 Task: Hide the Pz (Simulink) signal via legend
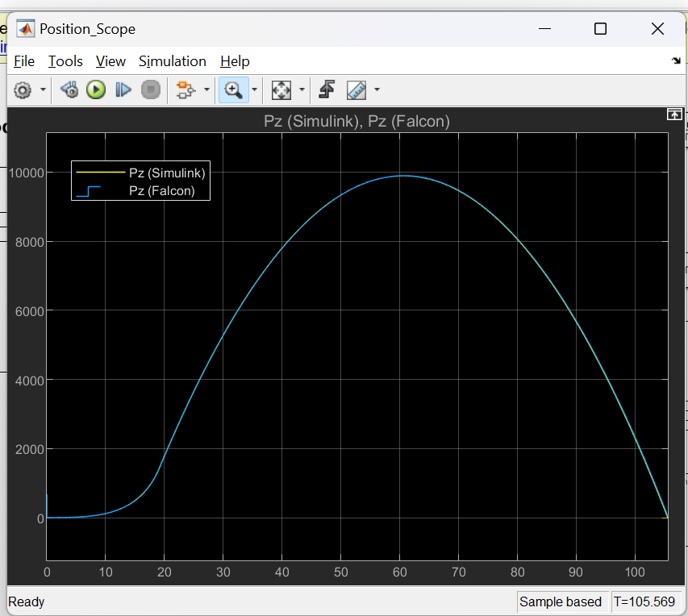pyautogui.click(x=165, y=173)
